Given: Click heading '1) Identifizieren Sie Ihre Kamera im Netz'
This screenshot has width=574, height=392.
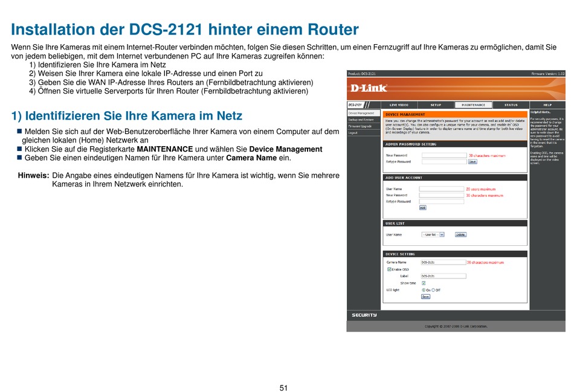Looking at the screenshot, I should click(x=127, y=115).
